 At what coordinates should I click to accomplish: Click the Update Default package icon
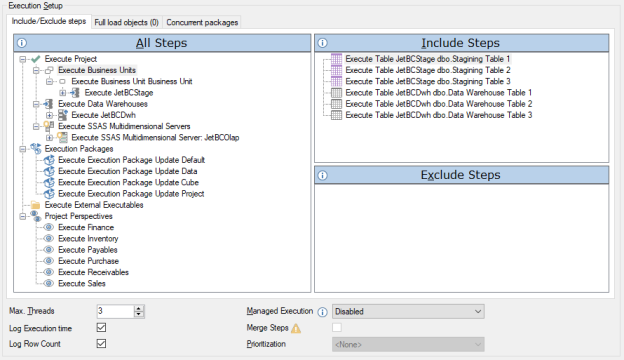49,160
